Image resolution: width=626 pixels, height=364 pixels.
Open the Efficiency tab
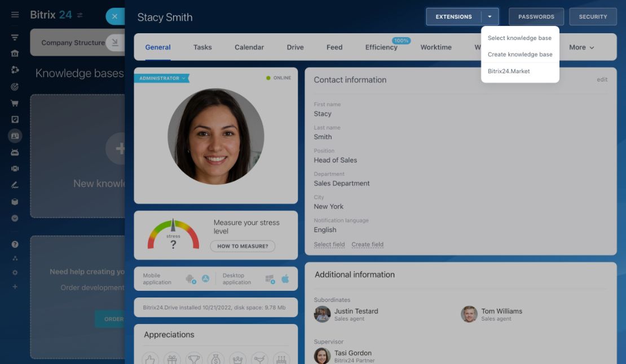click(x=381, y=47)
